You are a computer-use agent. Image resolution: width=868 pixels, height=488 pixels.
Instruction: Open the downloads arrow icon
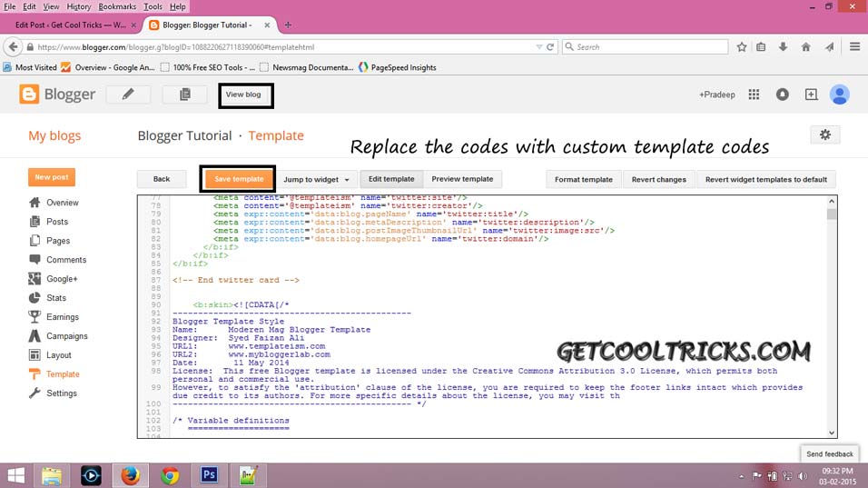tap(783, 47)
